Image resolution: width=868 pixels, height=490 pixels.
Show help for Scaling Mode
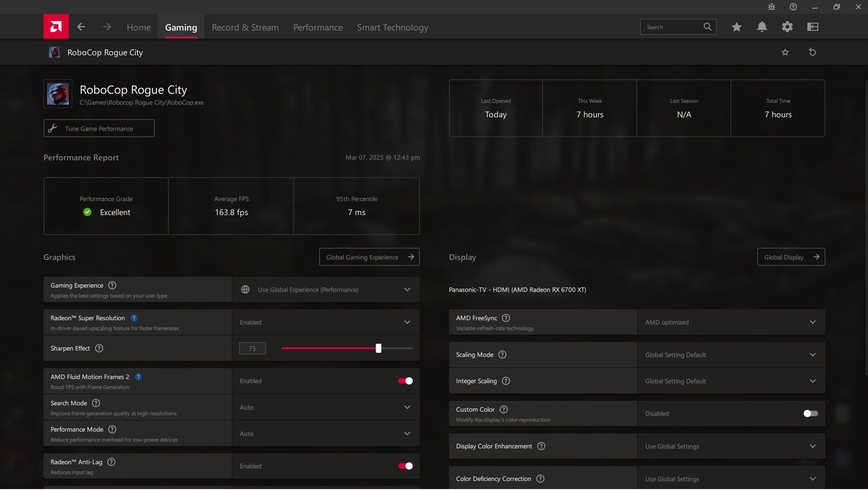coord(502,355)
